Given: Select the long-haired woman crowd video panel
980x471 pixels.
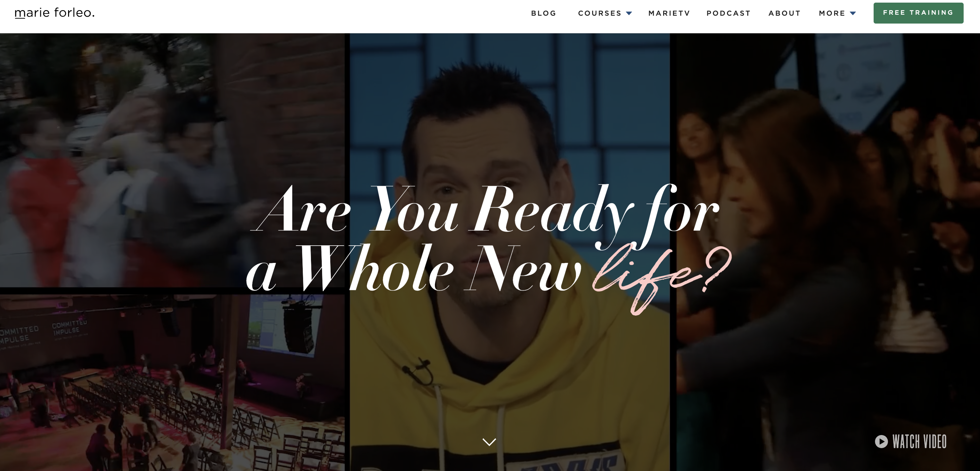Looking at the screenshot, I should pos(828,252).
